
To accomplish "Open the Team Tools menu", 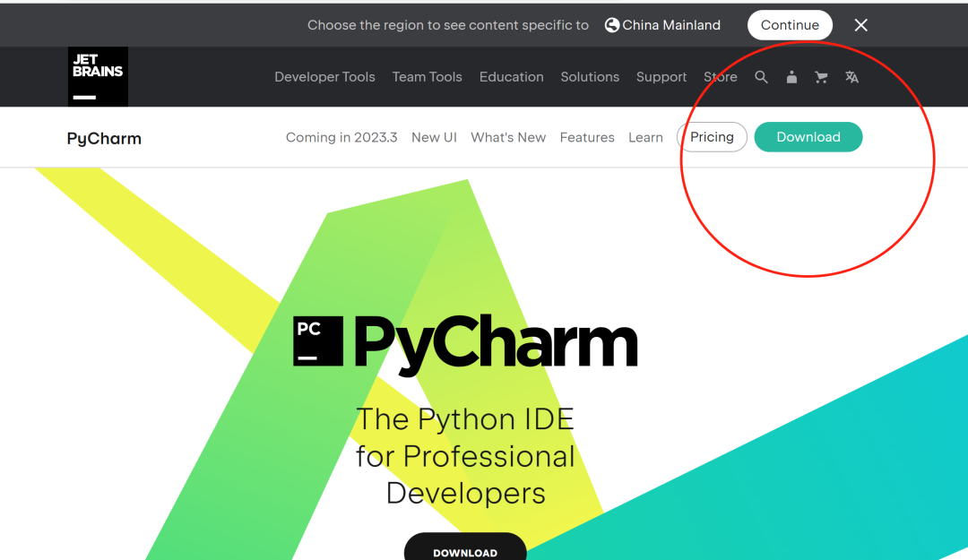I will 428,77.
